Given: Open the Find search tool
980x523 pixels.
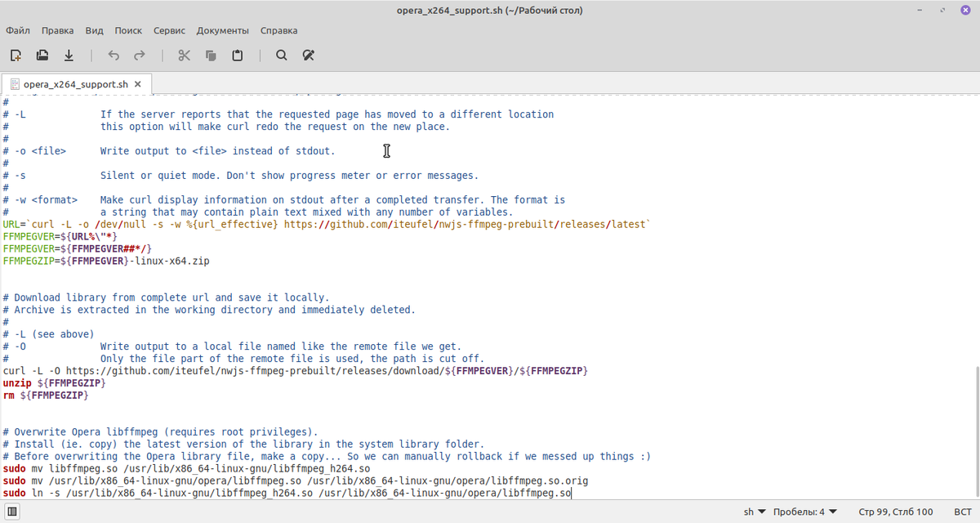Looking at the screenshot, I should 281,56.
